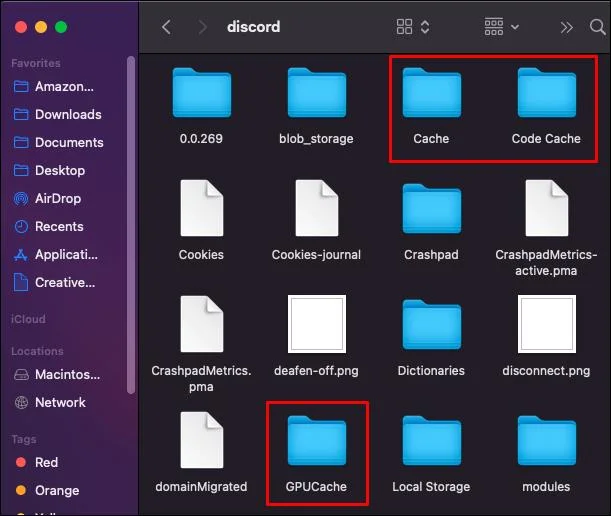This screenshot has height=516, width=611.
Task: Select the Cookies file
Action: point(201,208)
